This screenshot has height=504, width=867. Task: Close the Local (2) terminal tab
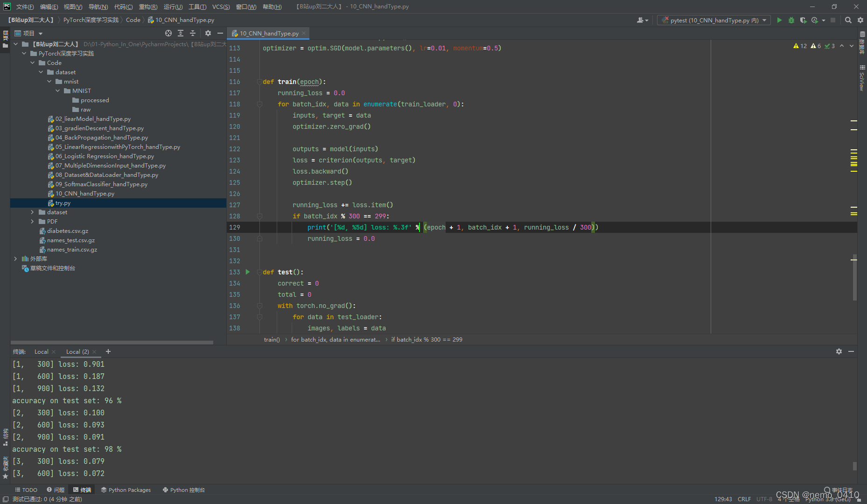pos(95,352)
